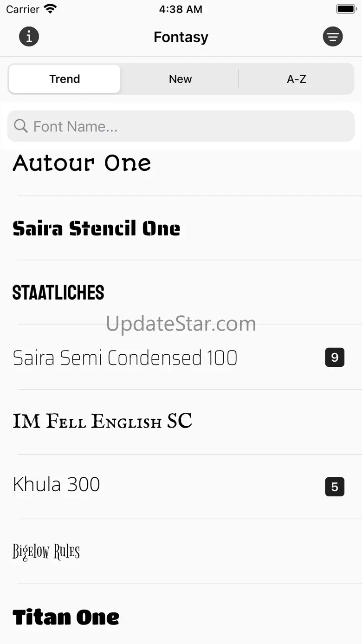Tap the battery status icon
The width and height of the screenshot is (362, 644).
click(x=346, y=9)
